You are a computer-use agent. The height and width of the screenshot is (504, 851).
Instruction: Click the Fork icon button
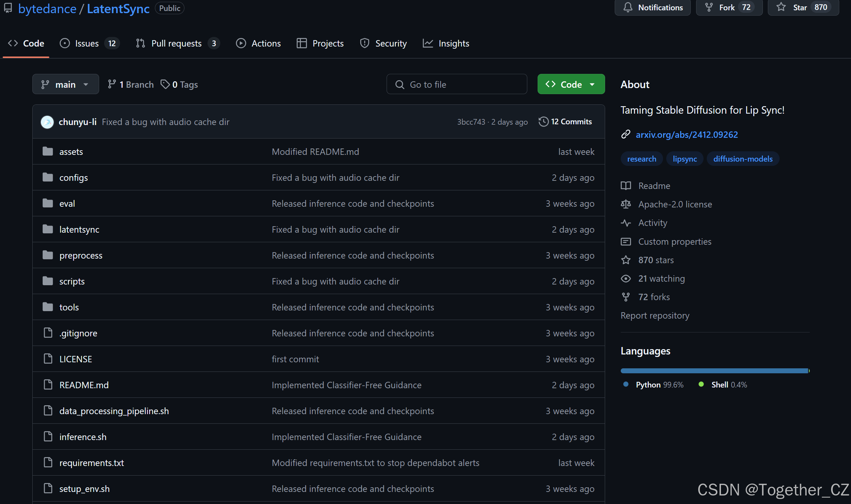(x=709, y=7)
